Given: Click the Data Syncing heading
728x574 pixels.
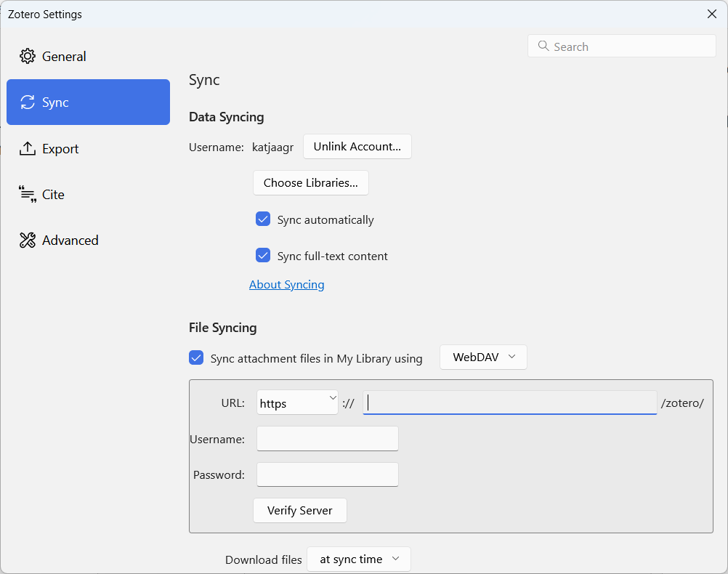Looking at the screenshot, I should [x=227, y=117].
